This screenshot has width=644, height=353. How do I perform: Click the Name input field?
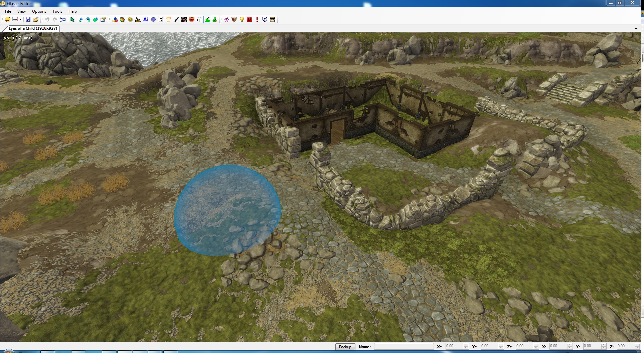coord(404,347)
